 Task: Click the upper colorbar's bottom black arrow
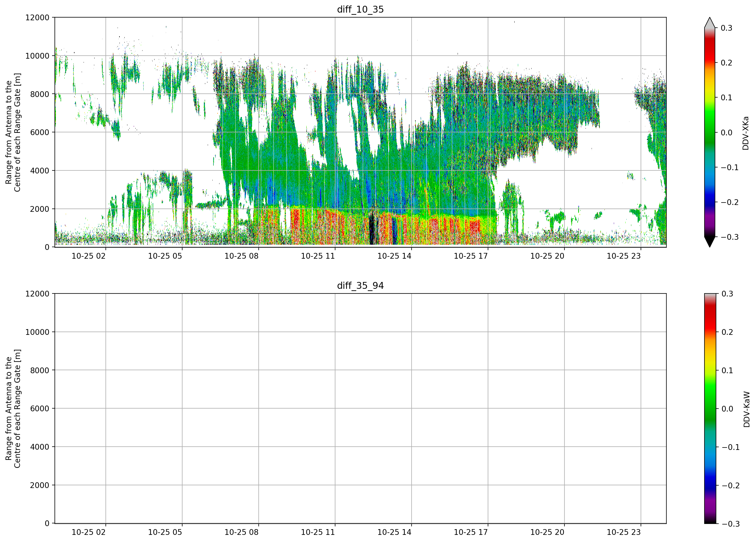[710, 242]
